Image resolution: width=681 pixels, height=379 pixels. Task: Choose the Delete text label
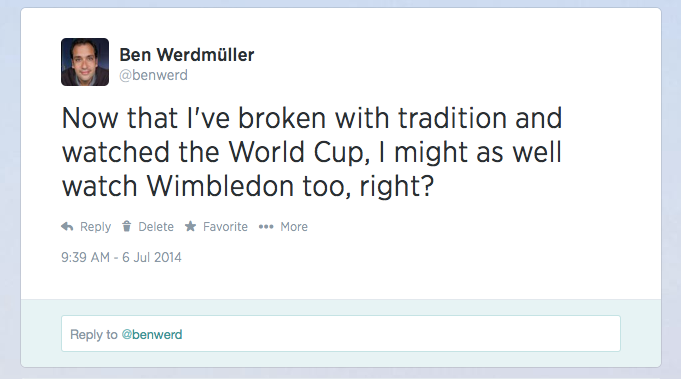pyautogui.click(x=156, y=227)
